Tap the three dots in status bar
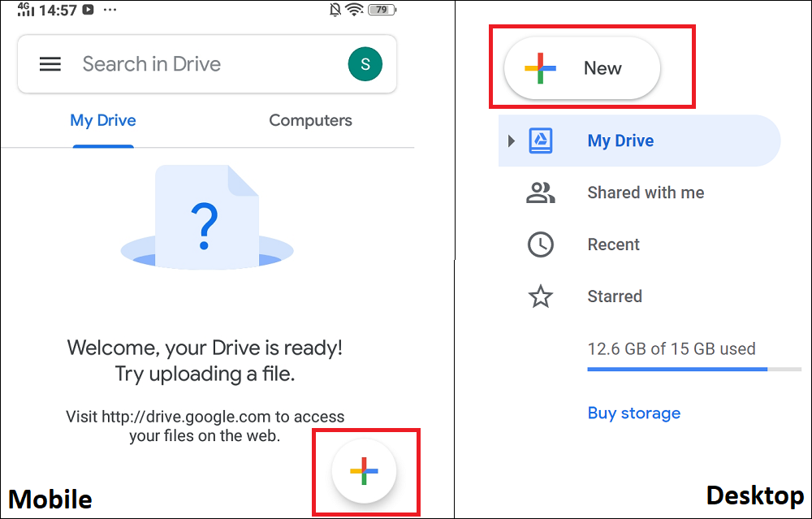This screenshot has width=812, height=519. pyautogui.click(x=110, y=9)
